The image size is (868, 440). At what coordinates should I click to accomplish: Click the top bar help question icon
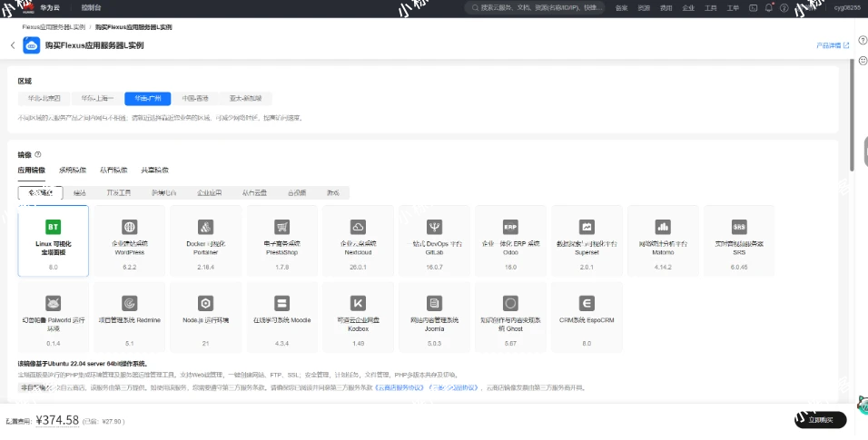[784, 8]
